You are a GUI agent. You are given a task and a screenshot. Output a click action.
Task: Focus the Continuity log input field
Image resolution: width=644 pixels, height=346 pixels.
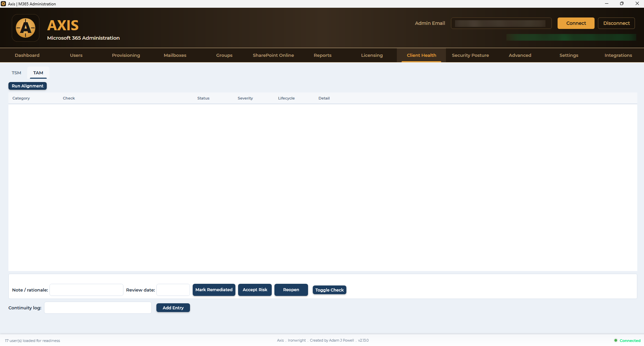(98, 308)
